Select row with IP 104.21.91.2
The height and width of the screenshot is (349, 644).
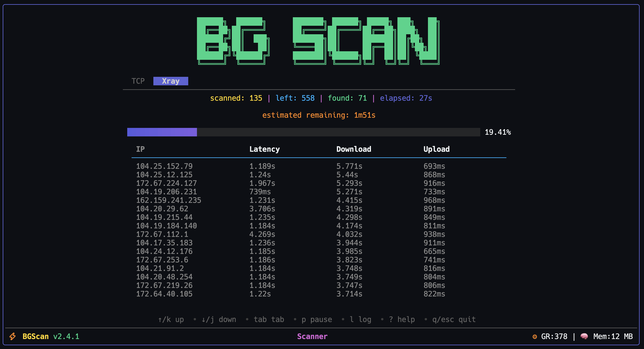(x=319, y=268)
